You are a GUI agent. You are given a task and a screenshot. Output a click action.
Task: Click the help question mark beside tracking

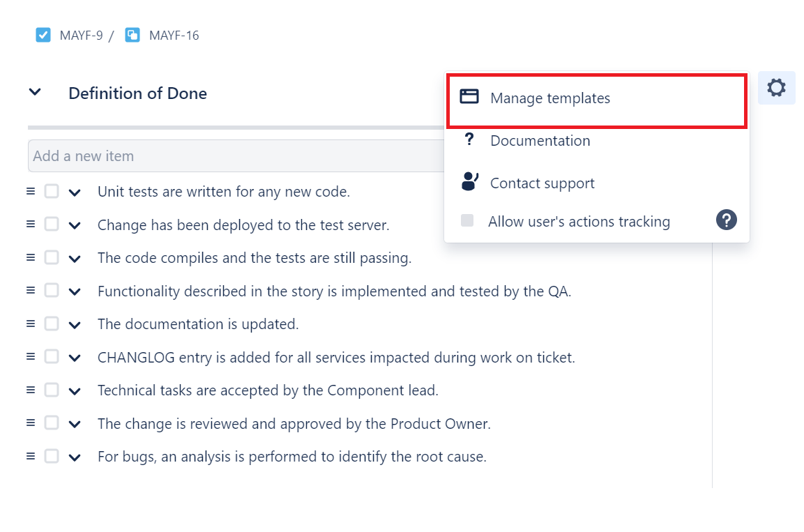coord(726,220)
